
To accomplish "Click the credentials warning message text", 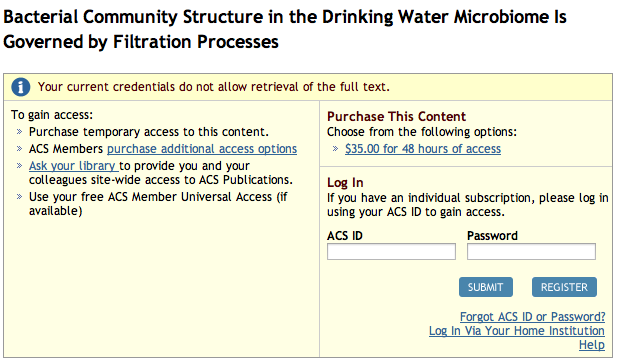I will point(214,87).
